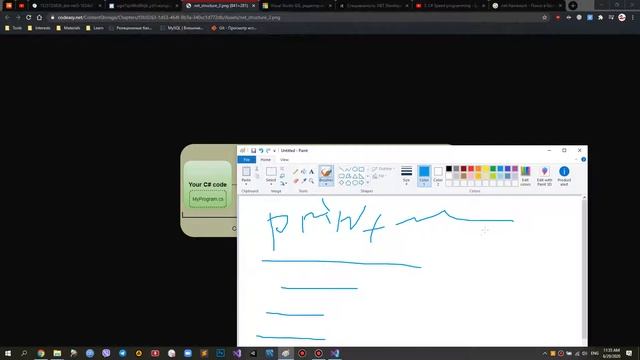The image size is (640, 360).
Task: Open the notification center icon
Action: [629, 353]
